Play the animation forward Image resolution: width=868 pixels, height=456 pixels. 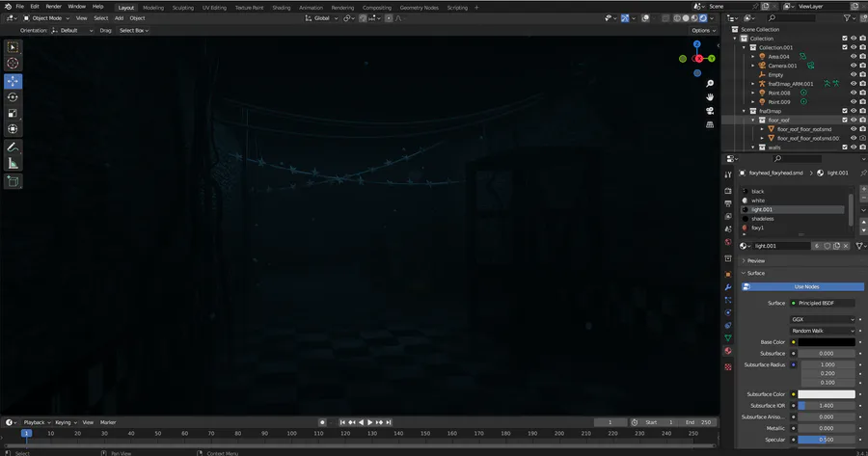pyautogui.click(x=370, y=422)
